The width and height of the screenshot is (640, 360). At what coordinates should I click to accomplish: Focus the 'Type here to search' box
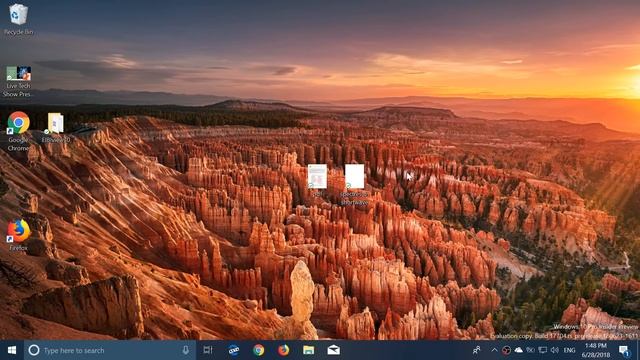pyautogui.click(x=109, y=350)
